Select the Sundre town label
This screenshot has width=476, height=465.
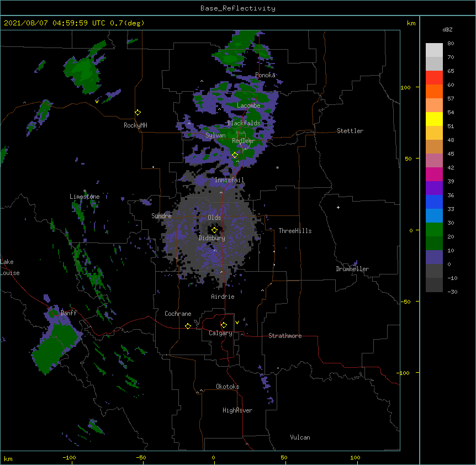click(x=161, y=216)
